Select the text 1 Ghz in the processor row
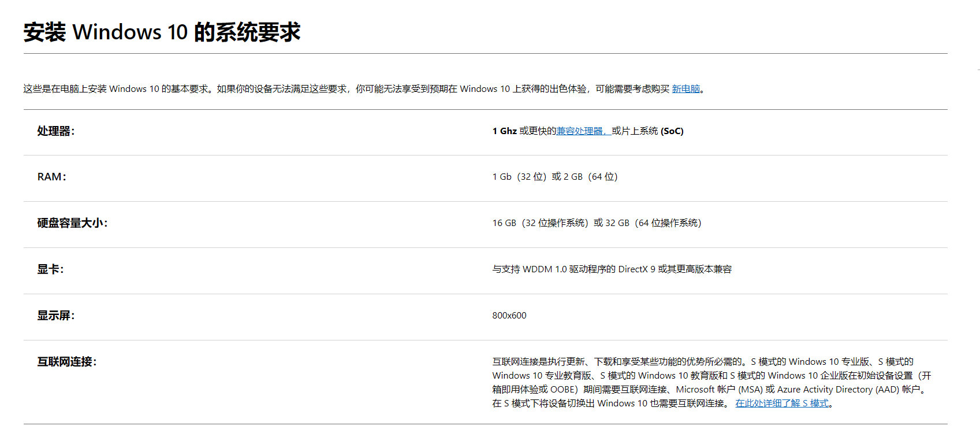This screenshot has height=448, width=980. (x=504, y=131)
